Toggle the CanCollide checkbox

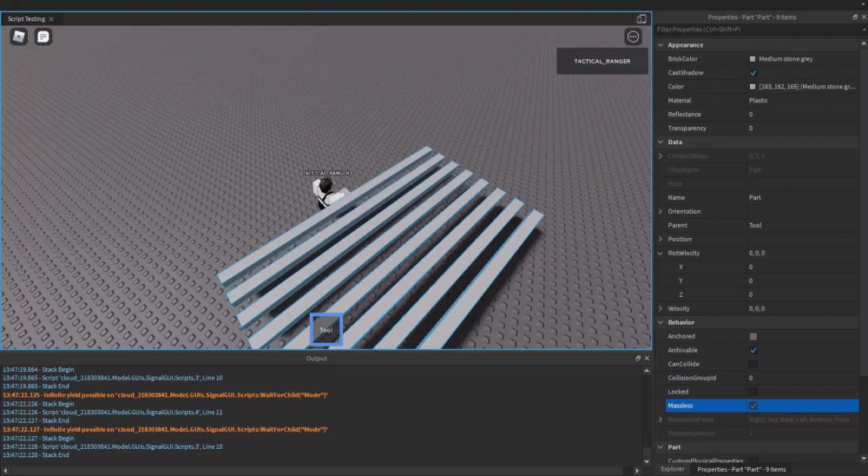point(753,364)
